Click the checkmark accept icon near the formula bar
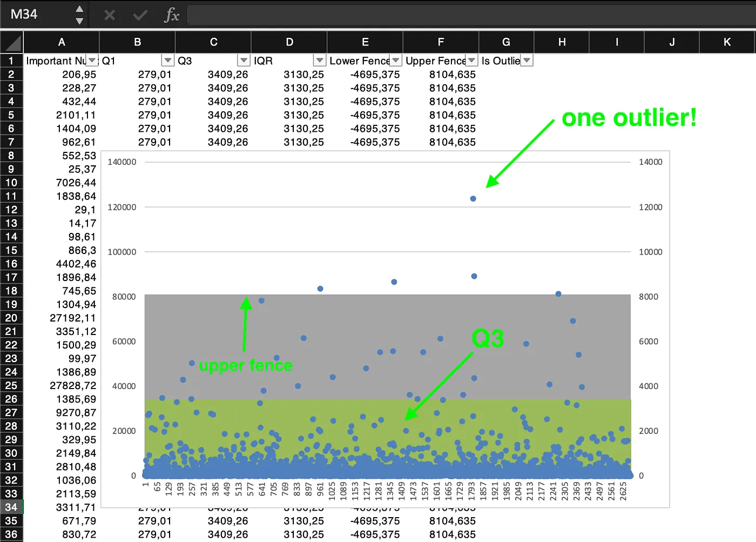Image resolution: width=756 pixels, height=542 pixels. [140, 16]
